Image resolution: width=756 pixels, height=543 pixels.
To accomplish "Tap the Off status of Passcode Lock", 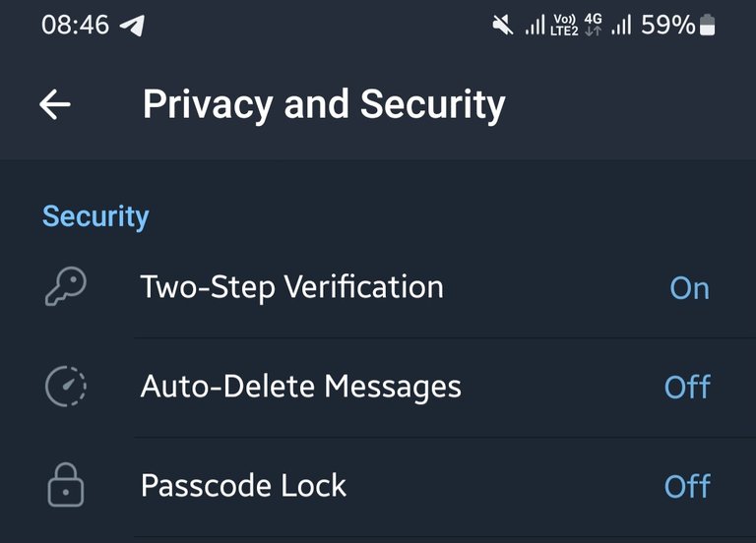I will click(687, 486).
